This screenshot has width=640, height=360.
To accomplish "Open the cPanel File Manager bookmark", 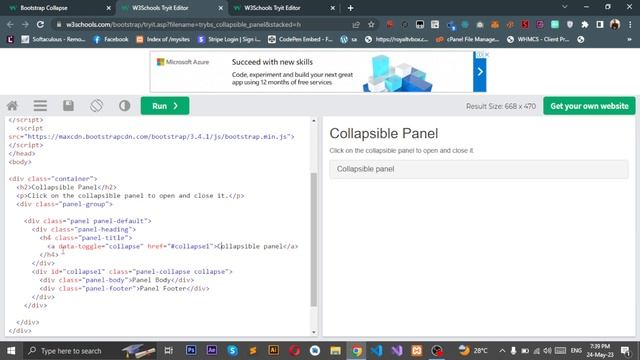I will coord(468,40).
